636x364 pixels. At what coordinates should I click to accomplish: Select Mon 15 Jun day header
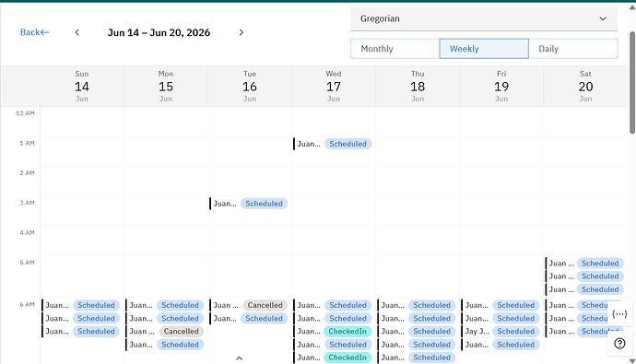(166, 87)
